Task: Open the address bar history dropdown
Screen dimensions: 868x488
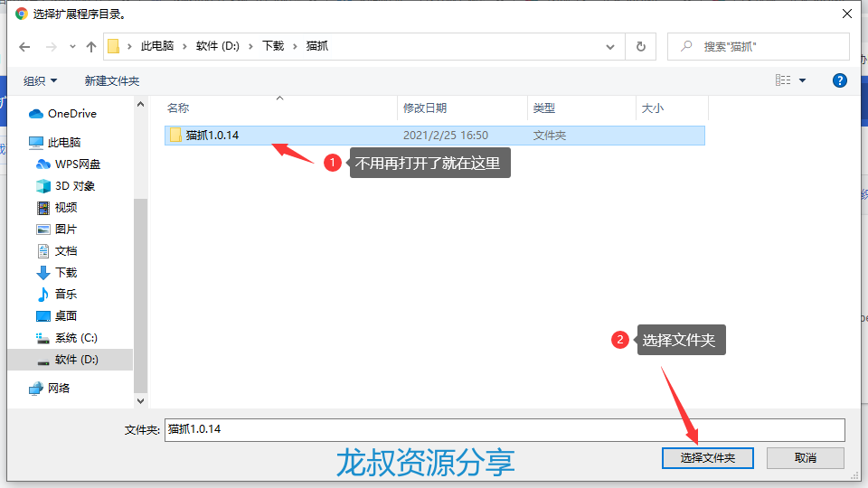Action: (610, 47)
